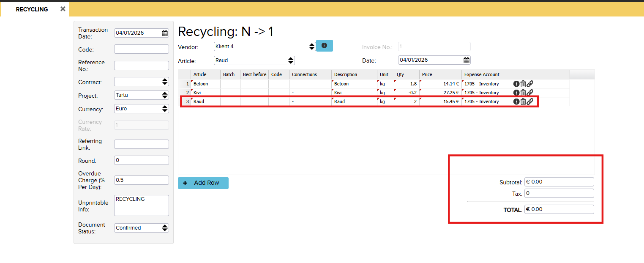The image size is (644, 263).
Task: Click into the Reference No. field
Action: [141, 66]
